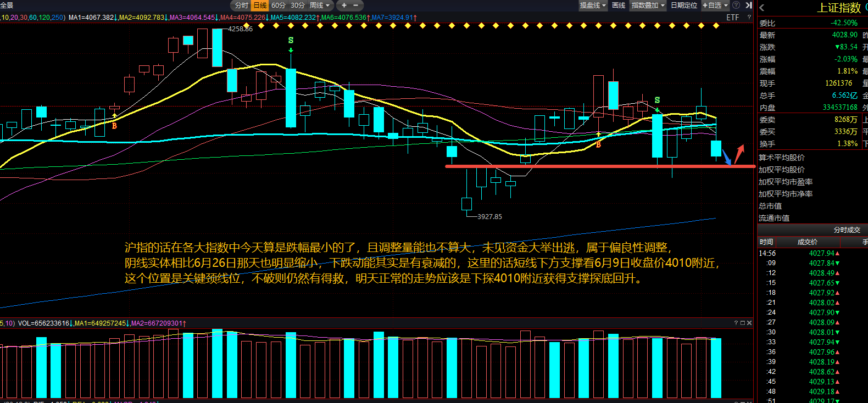Screen dimensions: 868x403
Task: Click the 委买 value 3336万
Action: (x=846, y=131)
